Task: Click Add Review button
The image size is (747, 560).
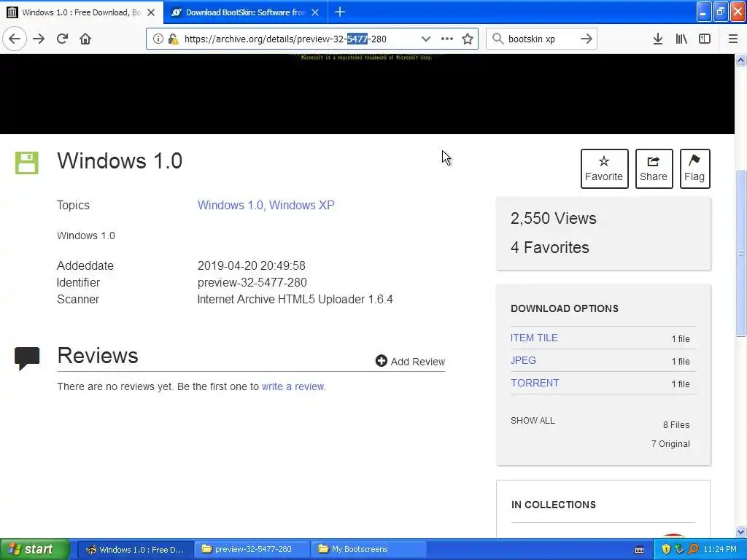Action: [x=410, y=362]
